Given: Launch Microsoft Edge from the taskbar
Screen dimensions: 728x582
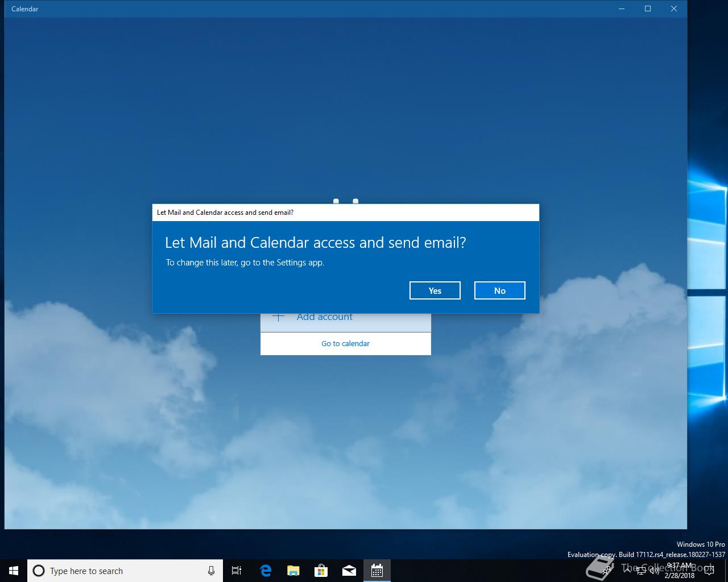Looking at the screenshot, I should tap(266, 571).
